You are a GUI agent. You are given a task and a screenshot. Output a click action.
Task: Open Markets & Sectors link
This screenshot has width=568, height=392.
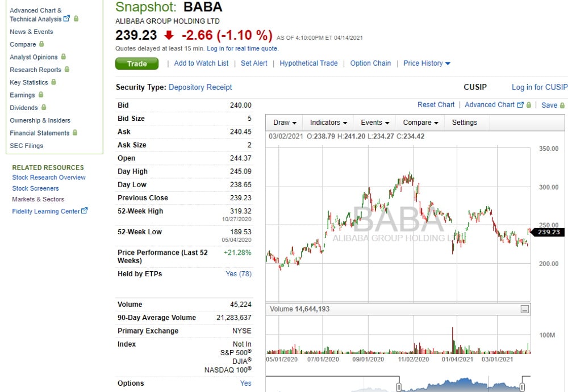(38, 199)
